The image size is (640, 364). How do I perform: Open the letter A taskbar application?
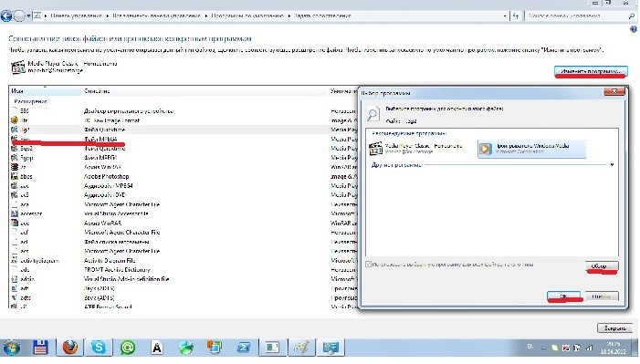pos(157,348)
